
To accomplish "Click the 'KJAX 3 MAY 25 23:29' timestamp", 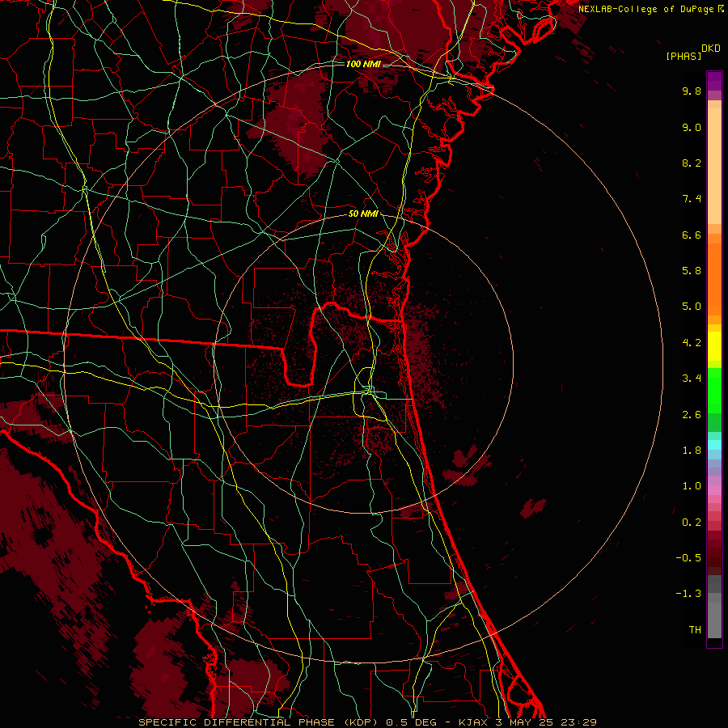I will point(527,722).
